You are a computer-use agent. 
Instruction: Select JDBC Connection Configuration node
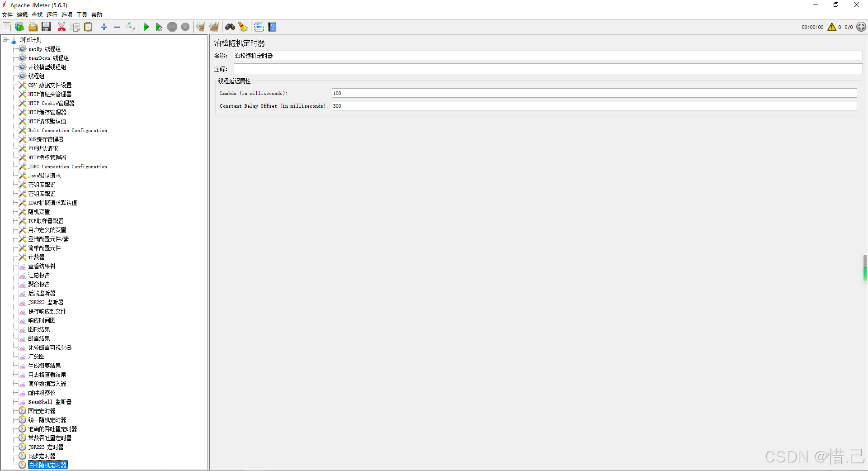68,167
